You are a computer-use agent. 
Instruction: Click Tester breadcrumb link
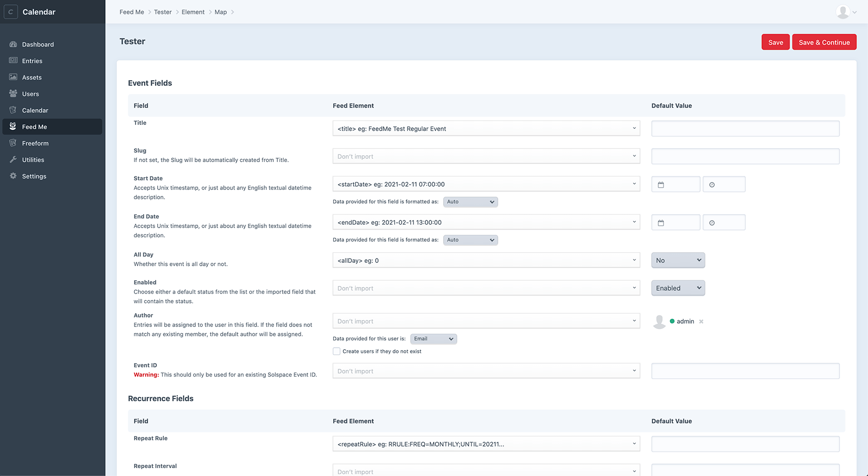163,12
